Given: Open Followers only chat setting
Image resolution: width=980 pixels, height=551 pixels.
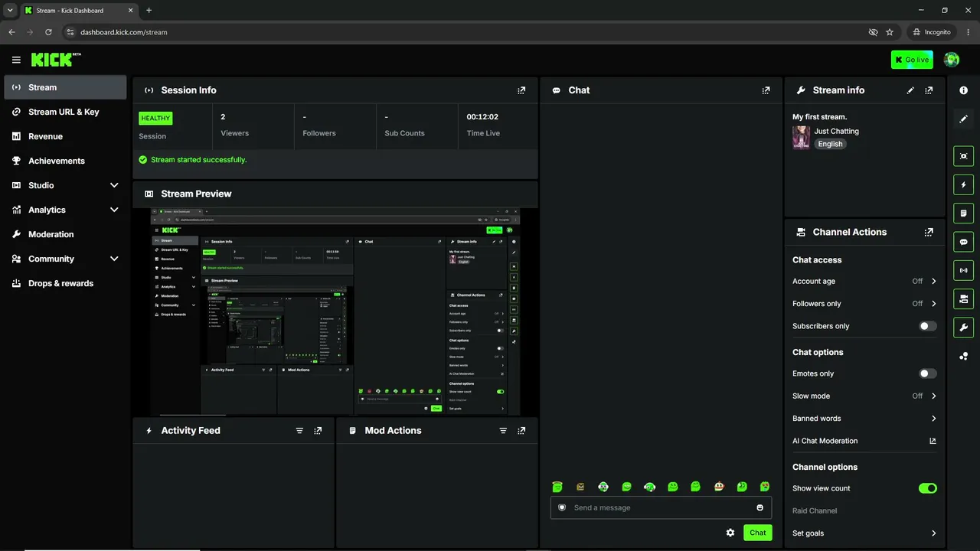Looking at the screenshot, I should click(x=864, y=304).
